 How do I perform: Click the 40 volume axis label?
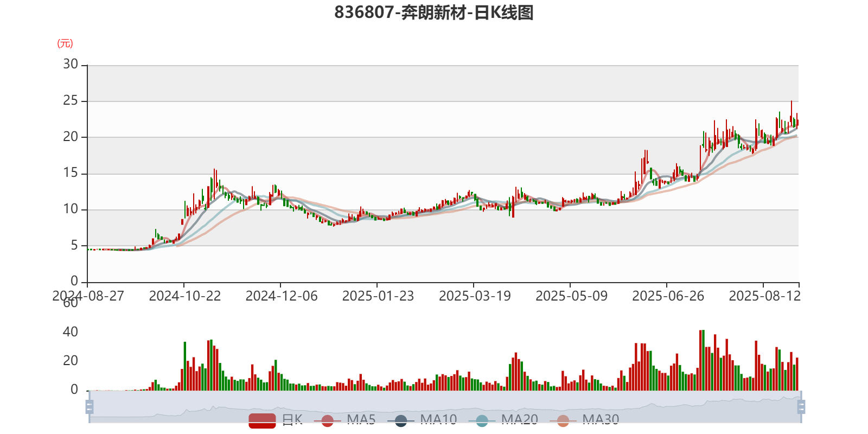[71, 332]
